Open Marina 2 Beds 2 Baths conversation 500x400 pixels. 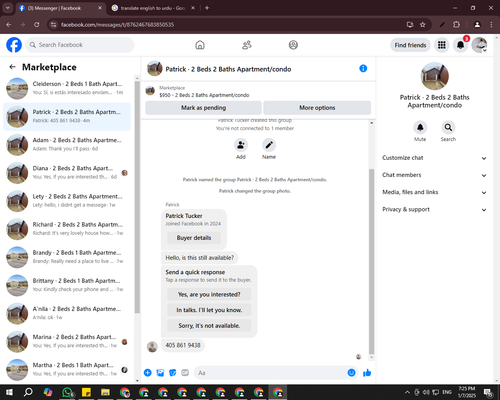67,342
